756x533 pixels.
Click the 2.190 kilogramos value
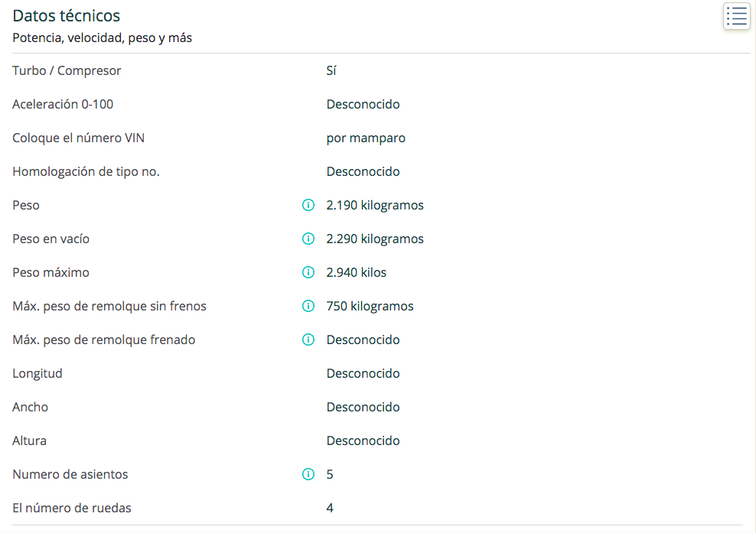click(x=375, y=205)
